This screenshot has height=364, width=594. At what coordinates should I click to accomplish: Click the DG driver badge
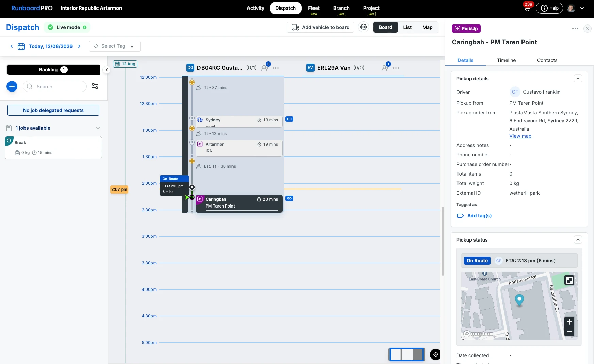tap(190, 68)
